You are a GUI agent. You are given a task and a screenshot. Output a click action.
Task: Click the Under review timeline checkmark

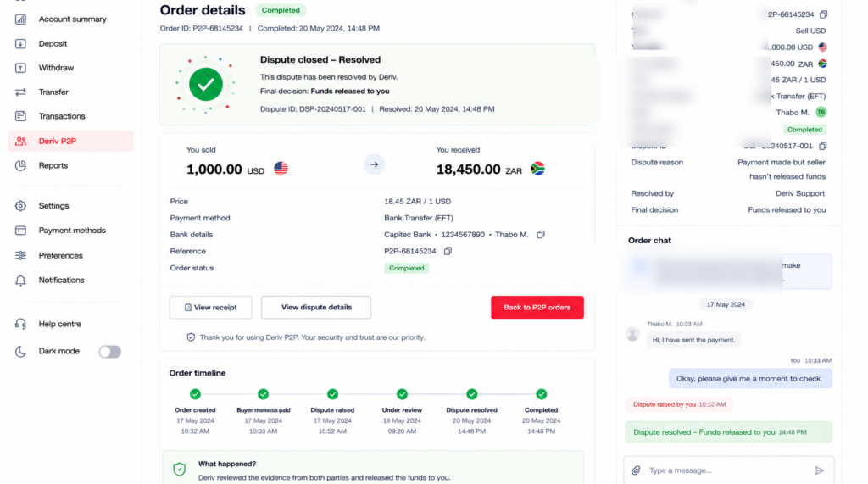coord(403,394)
